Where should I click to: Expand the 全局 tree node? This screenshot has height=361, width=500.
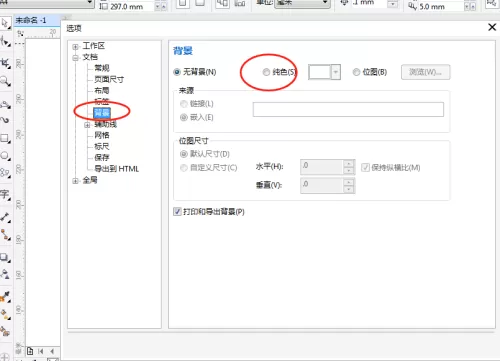[75, 181]
